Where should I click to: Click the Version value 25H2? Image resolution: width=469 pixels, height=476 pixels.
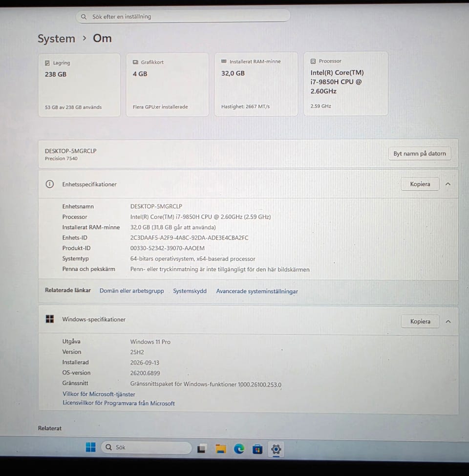pyautogui.click(x=137, y=352)
